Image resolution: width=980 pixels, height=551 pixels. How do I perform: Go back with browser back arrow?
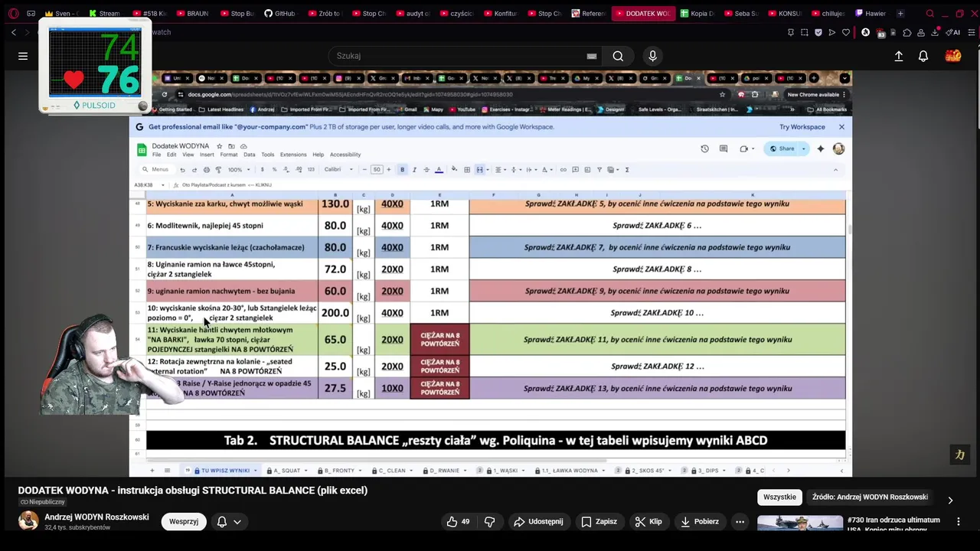[x=14, y=32]
